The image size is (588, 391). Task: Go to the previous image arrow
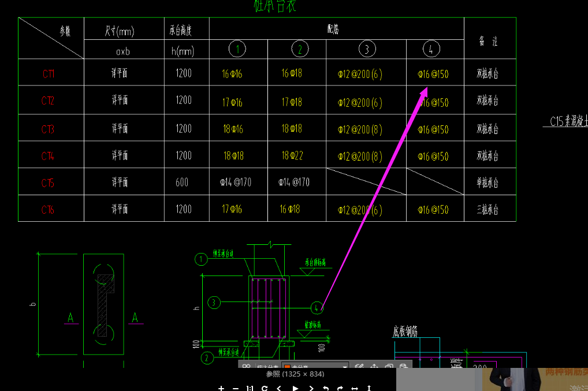279,388
